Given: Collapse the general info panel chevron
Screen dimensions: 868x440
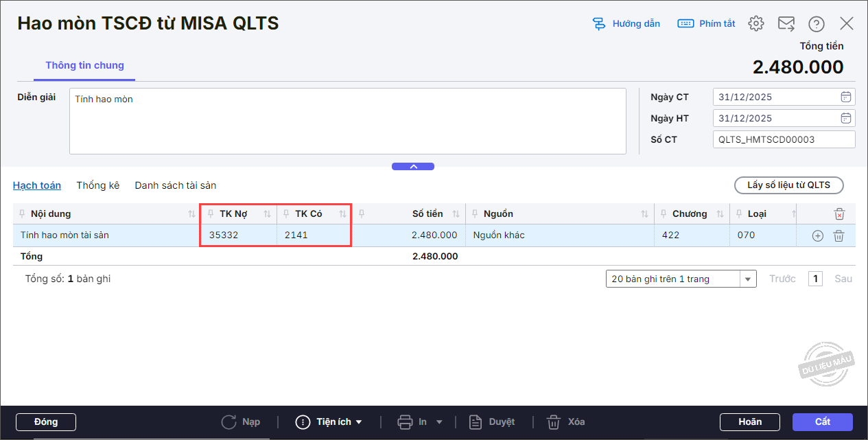Looking at the screenshot, I should [413, 167].
